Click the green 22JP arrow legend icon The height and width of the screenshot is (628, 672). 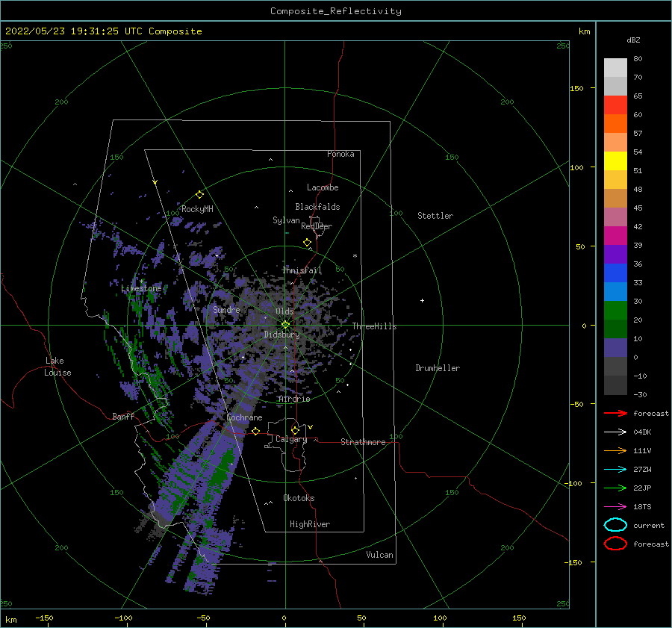click(x=615, y=488)
